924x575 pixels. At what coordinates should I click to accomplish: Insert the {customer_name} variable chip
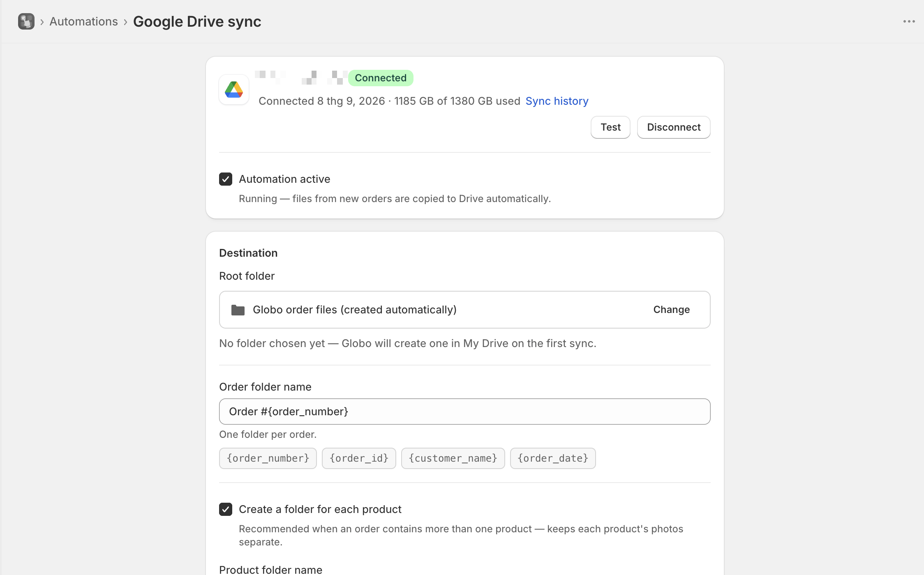453,458
